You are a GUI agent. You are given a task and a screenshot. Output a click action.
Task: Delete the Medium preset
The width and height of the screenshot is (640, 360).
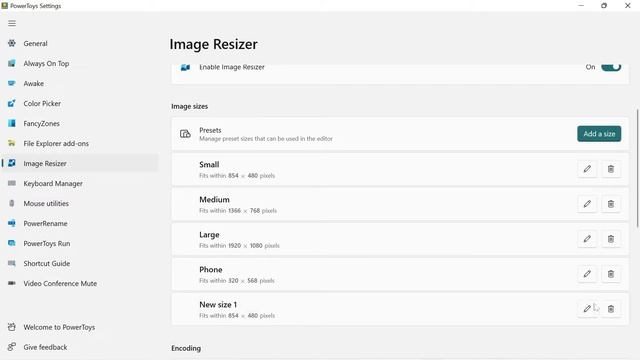click(611, 204)
